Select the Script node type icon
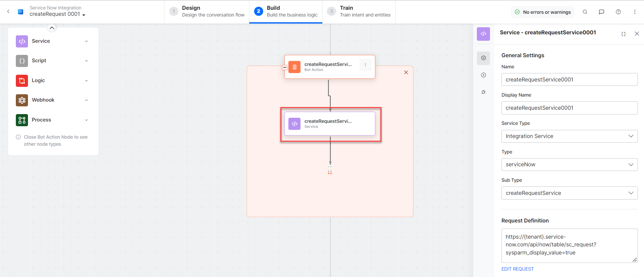The width and height of the screenshot is (644, 277). coord(22,61)
